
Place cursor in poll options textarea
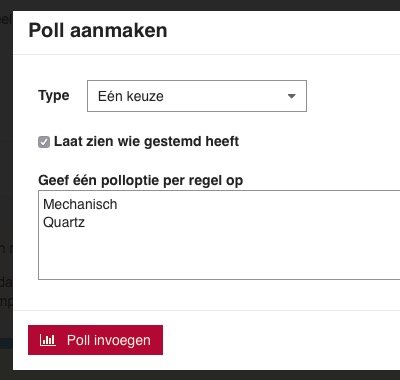click(x=219, y=235)
